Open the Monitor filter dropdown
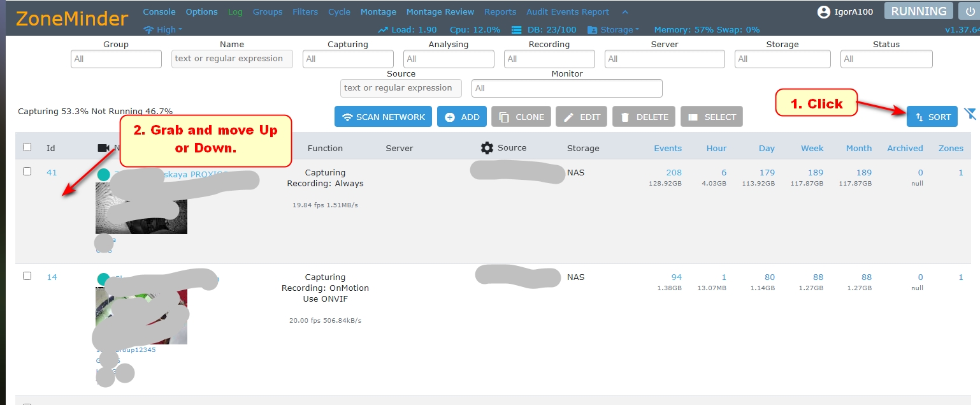Screen dimensions: 980x405 click(x=567, y=88)
